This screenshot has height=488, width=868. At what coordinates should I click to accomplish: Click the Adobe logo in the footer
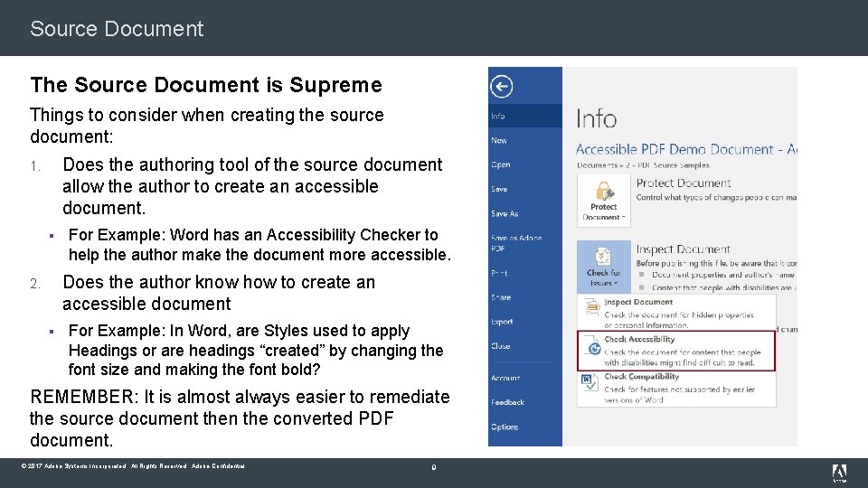click(x=839, y=472)
